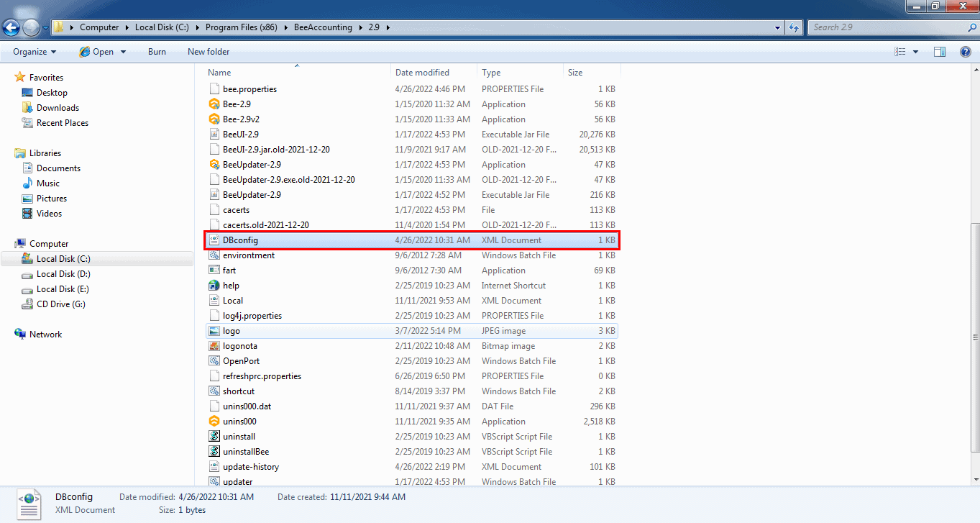Click the update-history XML icon

pos(214,467)
